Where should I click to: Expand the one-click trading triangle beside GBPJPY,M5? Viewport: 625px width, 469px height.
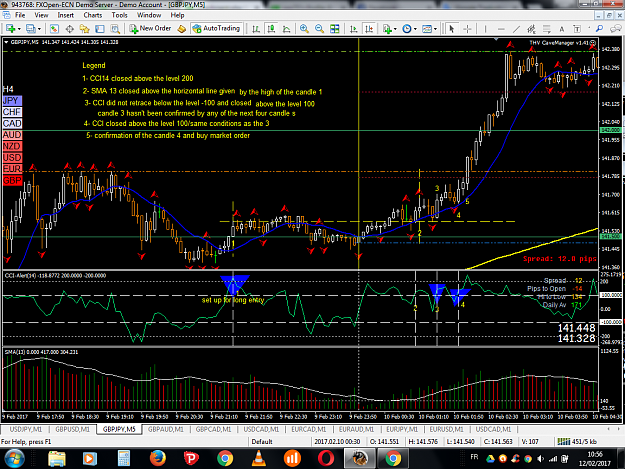6,42
